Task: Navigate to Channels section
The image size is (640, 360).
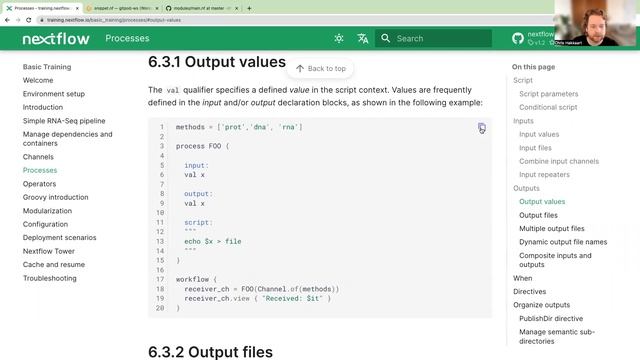Action: (x=38, y=157)
